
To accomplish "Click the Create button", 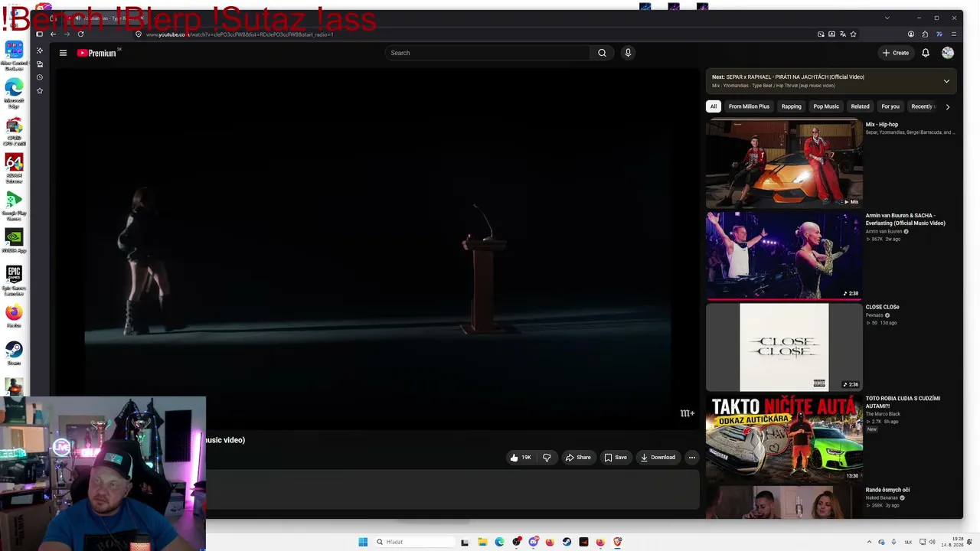I will coord(896,53).
